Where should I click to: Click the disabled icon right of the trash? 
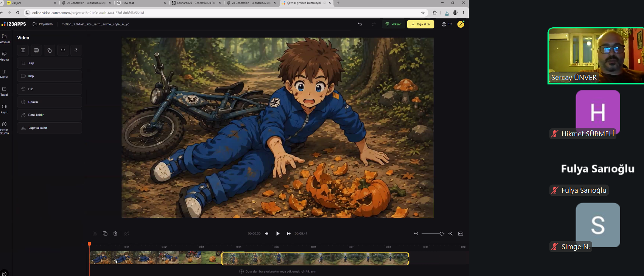tap(127, 234)
